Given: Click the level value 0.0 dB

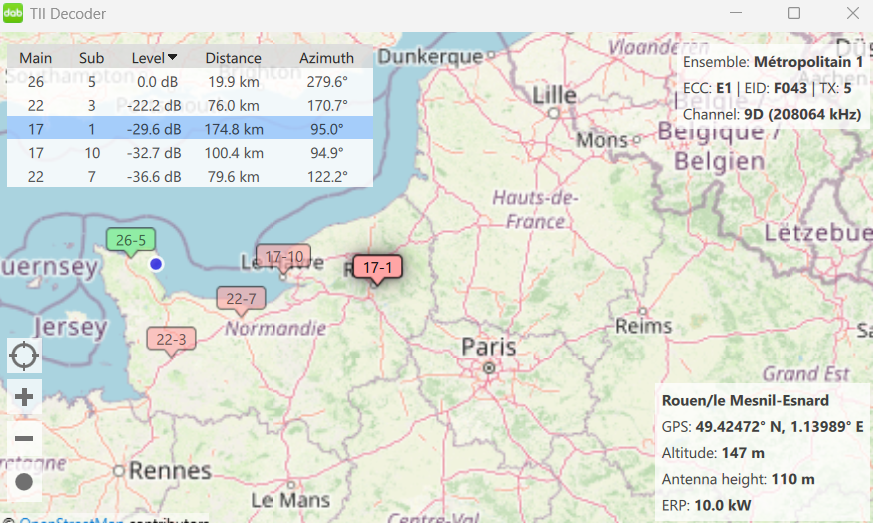Looking at the screenshot, I should coord(158,82).
